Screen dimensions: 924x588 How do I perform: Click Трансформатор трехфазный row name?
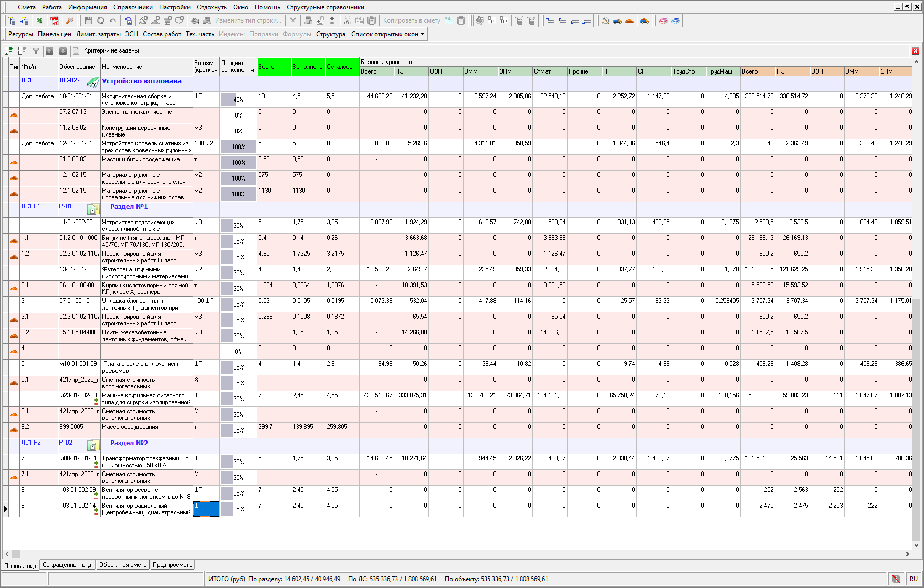[145, 461]
